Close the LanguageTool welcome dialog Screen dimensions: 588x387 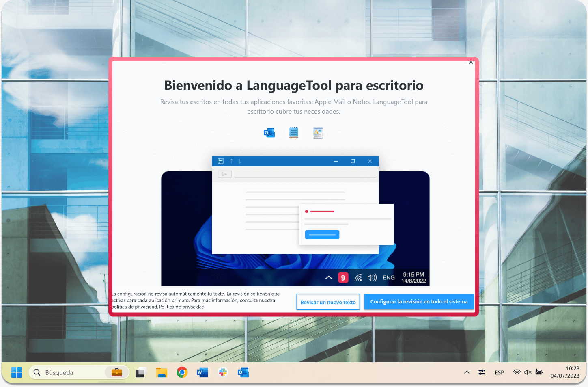(x=471, y=63)
